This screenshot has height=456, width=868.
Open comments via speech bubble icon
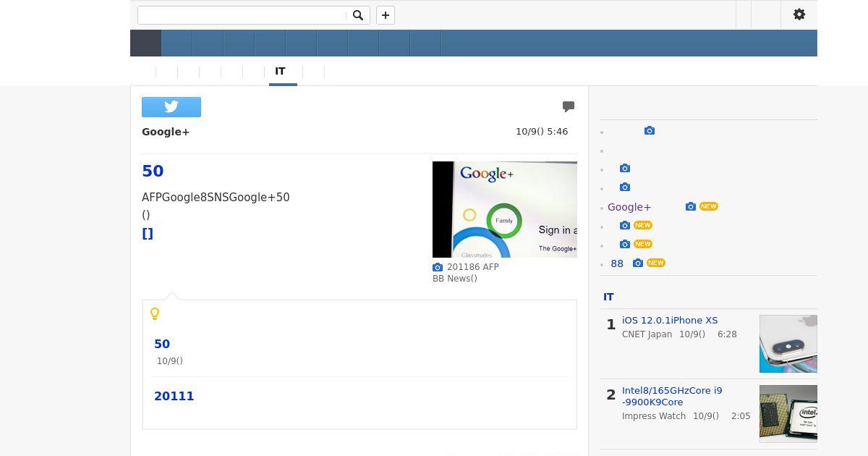pos(569,106)
